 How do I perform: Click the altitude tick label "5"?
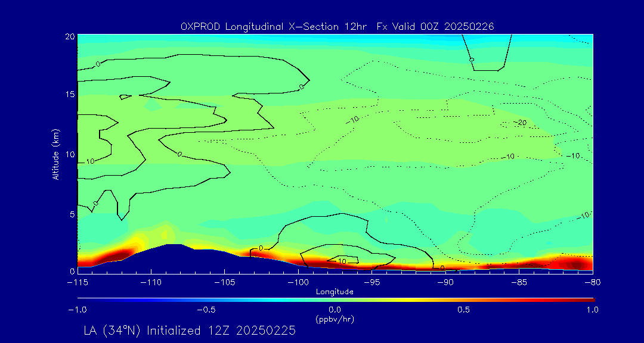click(x=72, y=215)
